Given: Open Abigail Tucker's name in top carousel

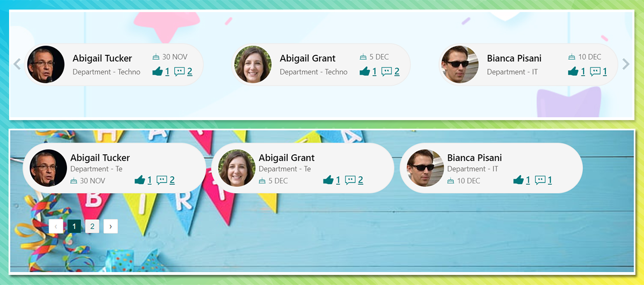Looking at the screenshot, I should [102, 58].
